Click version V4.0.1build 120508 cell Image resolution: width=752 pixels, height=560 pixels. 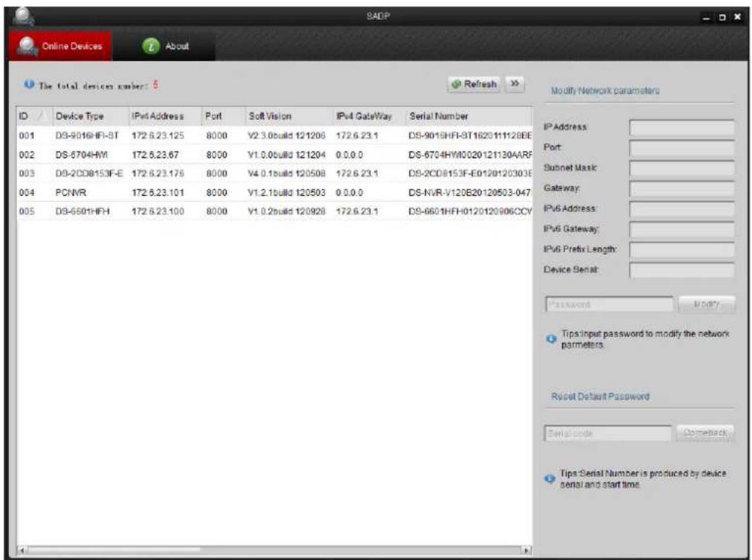286,174
